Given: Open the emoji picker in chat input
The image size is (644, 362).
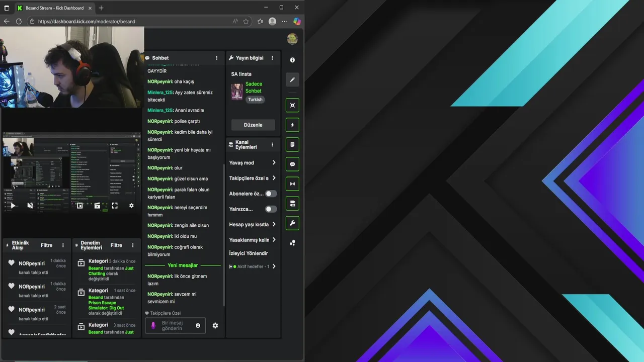Looking at the screenshot, I should click(x=198, y=325).
